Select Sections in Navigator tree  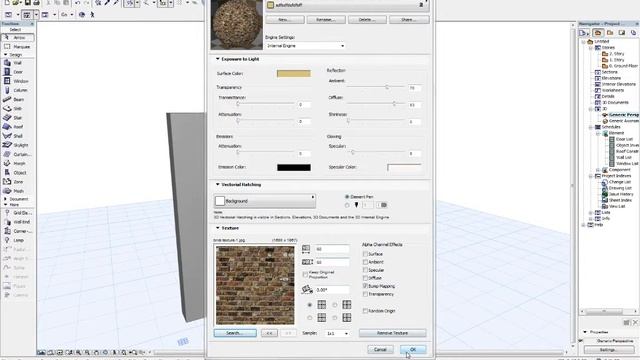609,72
